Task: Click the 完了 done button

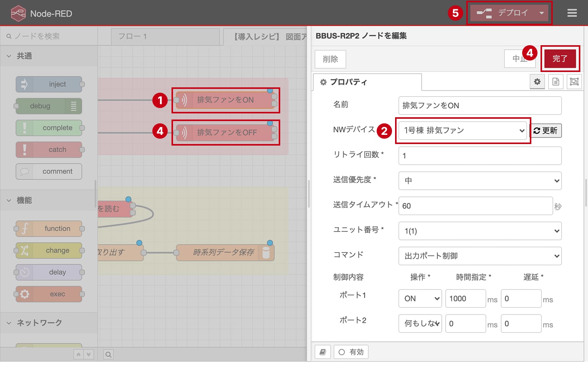Action: [560, 59]
